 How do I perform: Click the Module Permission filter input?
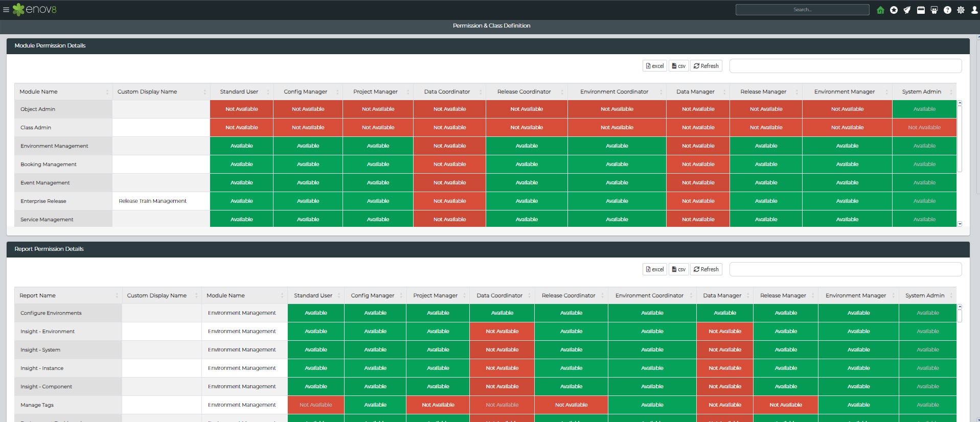click(x=846, y=66)
